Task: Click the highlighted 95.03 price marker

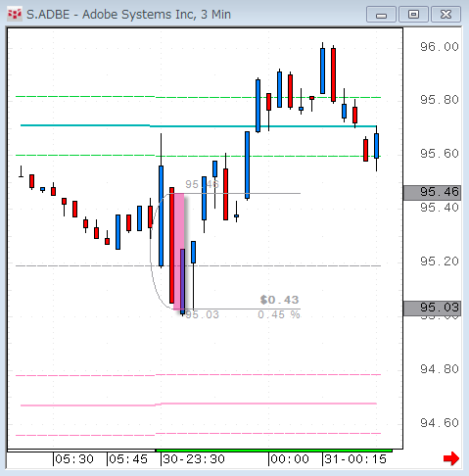Action: pos(432,308)
